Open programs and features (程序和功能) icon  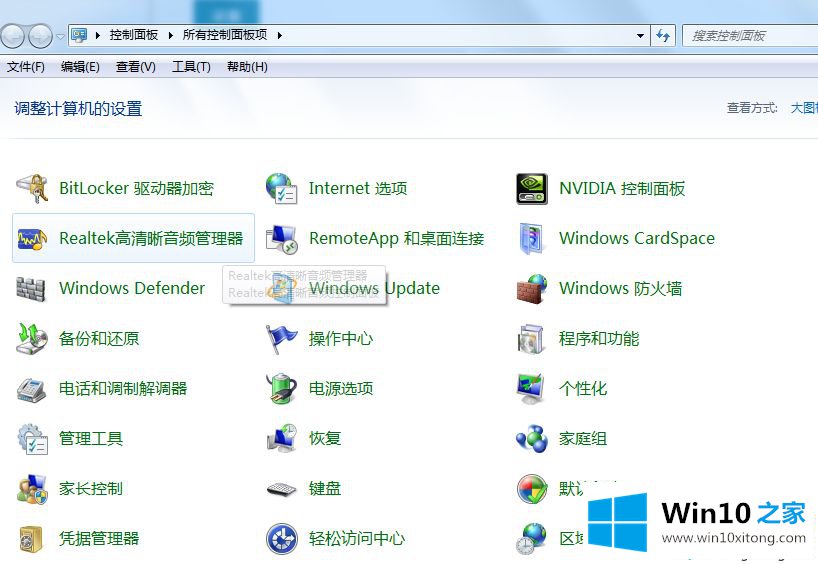coord(531,339)
